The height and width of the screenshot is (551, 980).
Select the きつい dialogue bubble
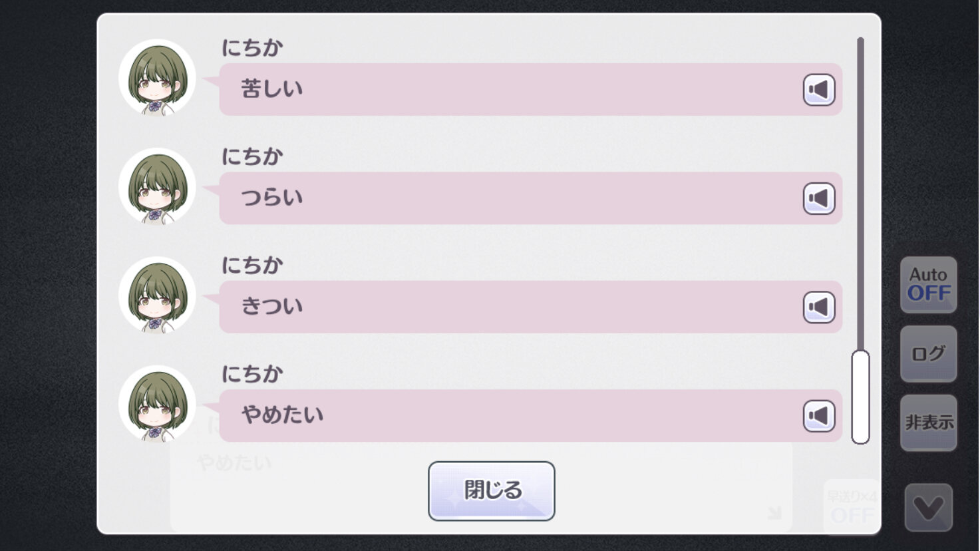[530, 307]
